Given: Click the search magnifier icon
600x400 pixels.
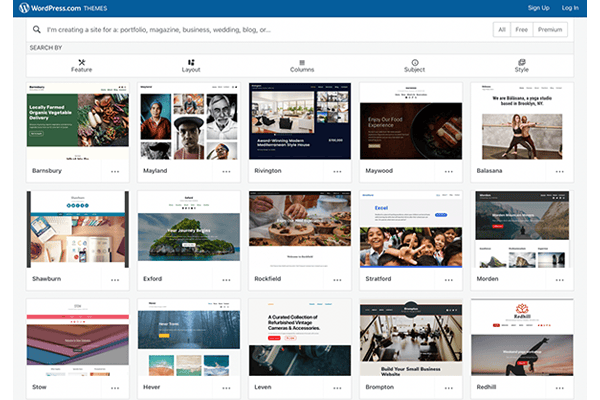Looking at the screenshot, I should (37, 29).
